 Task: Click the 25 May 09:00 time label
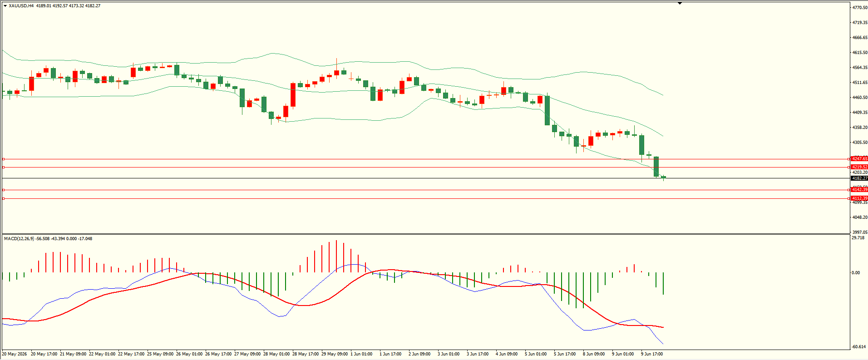point(160,354)
